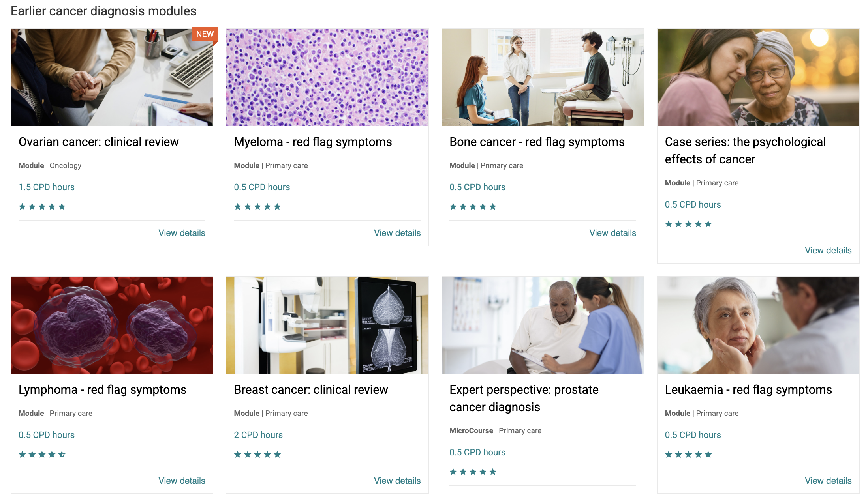
Task: Open View details for Myeloma red flag symptoms
Action: pos(397,233)
